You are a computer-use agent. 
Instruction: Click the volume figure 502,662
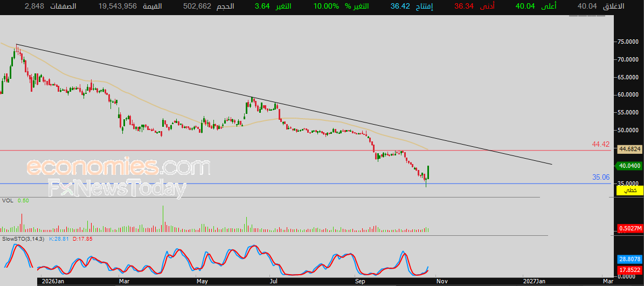coord(198,6)
